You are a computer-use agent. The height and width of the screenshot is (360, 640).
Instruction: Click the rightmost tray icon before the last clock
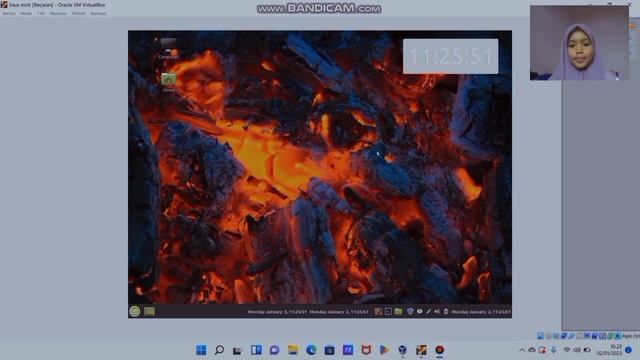[446, 311]
